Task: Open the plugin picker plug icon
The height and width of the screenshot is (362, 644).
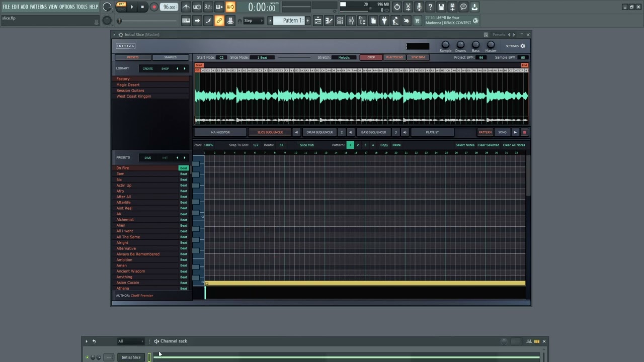Action: point(384,21)
